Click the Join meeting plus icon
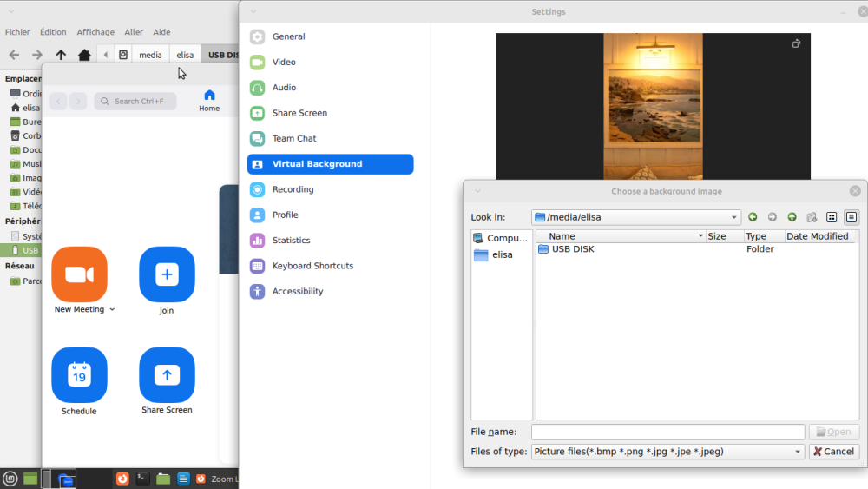 [167, 274]
